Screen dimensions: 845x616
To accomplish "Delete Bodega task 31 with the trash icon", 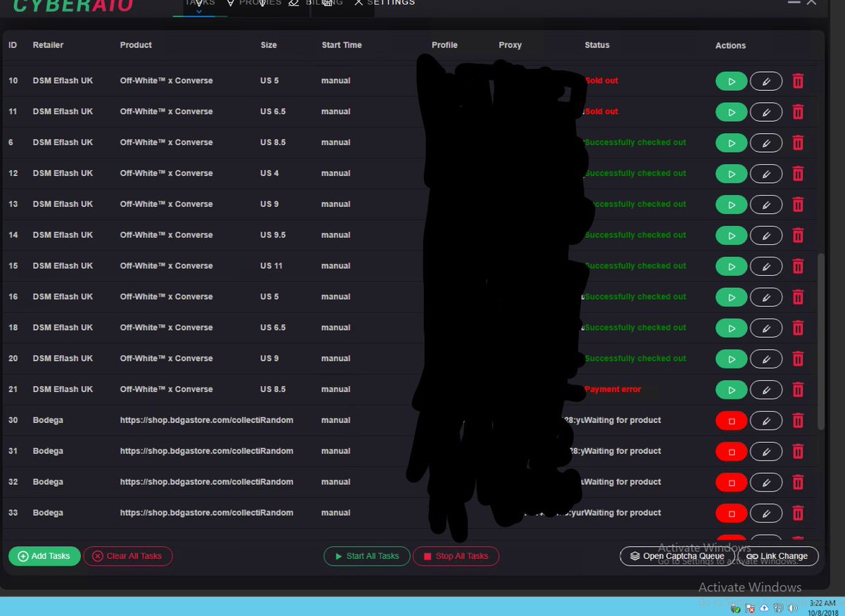I will tap(798, 452).
